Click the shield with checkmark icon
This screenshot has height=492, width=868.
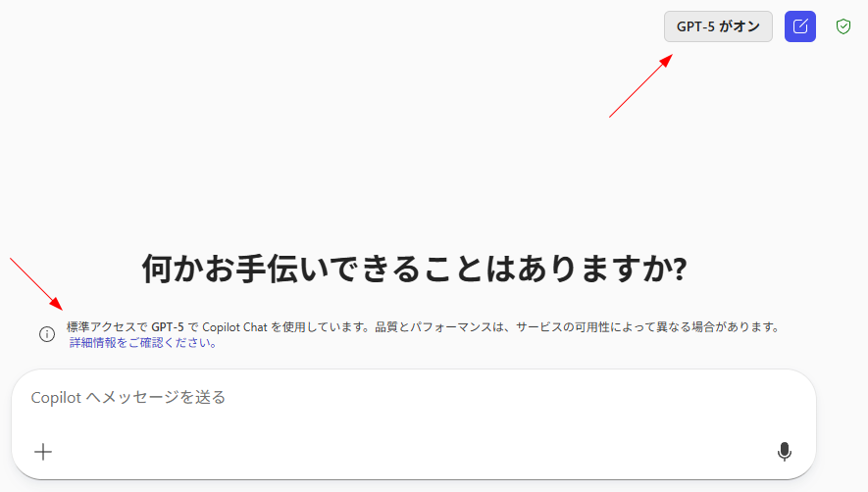[843, 26]
